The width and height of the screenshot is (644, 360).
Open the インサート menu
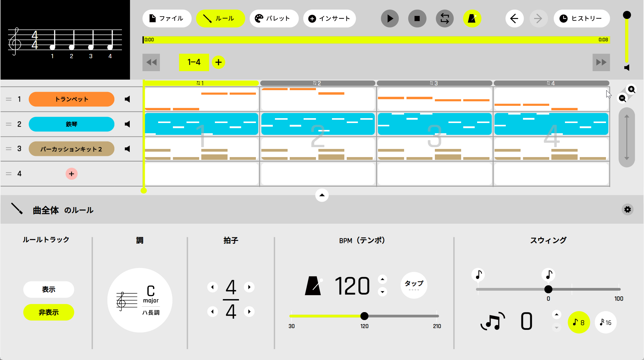(x=330, y=19)
